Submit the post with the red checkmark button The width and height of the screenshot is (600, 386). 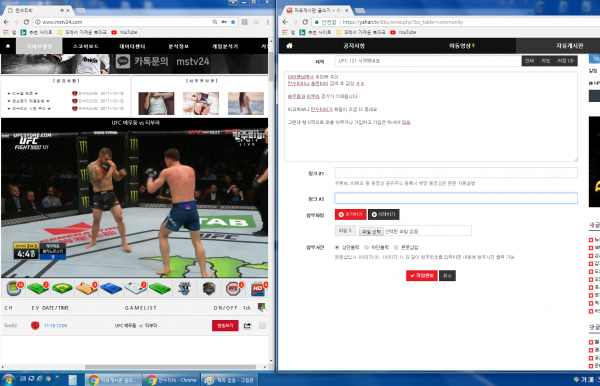422,275
